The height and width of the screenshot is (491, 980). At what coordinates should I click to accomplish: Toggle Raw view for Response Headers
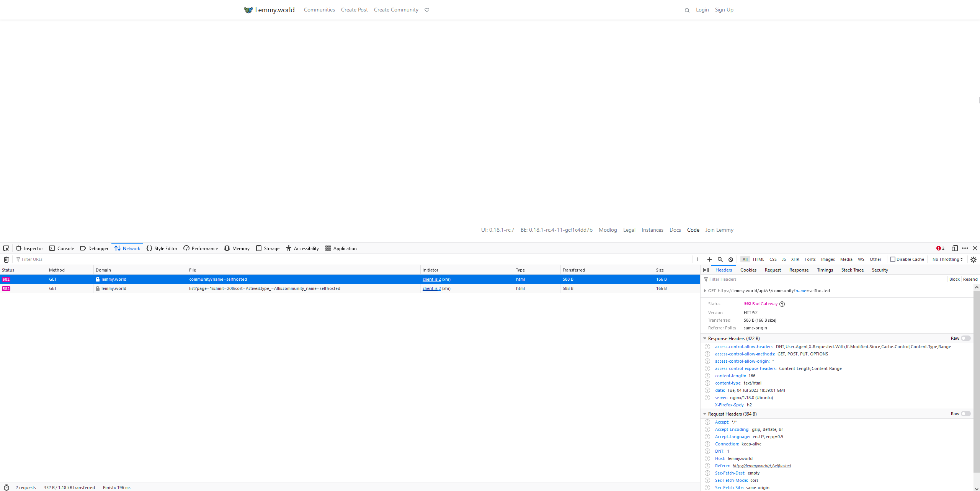(966, 338)
